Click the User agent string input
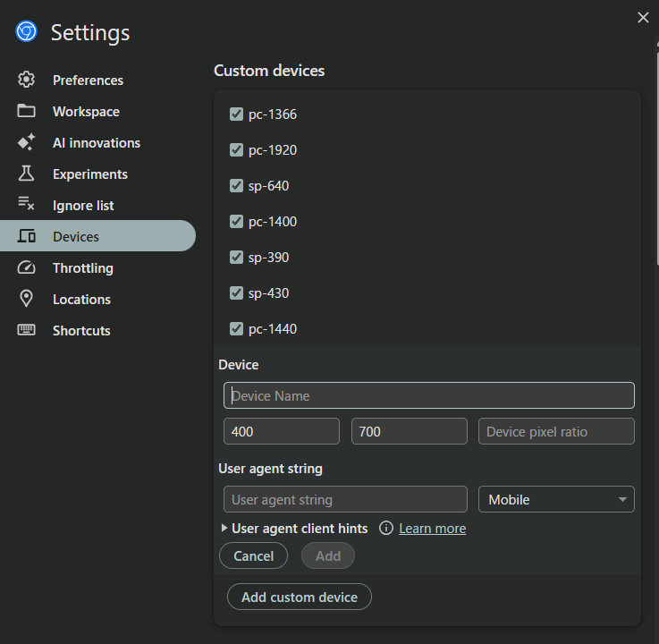Screen dimensions: 659x644 345,499
